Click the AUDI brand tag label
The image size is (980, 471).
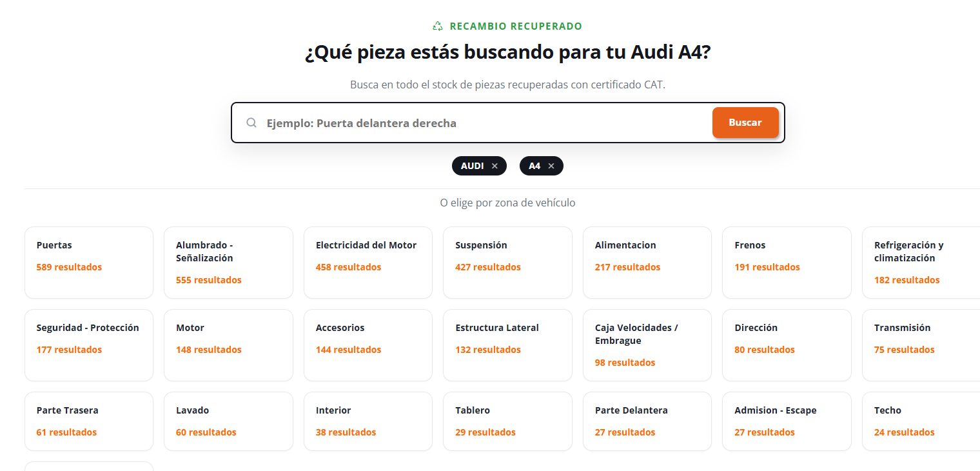pyautogui.click(x=472, y=166)
